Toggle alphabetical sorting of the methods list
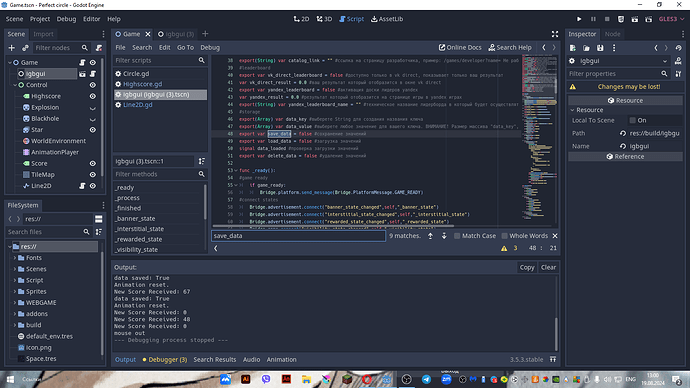This screenshot has height=388, width=690. point(202,161)
